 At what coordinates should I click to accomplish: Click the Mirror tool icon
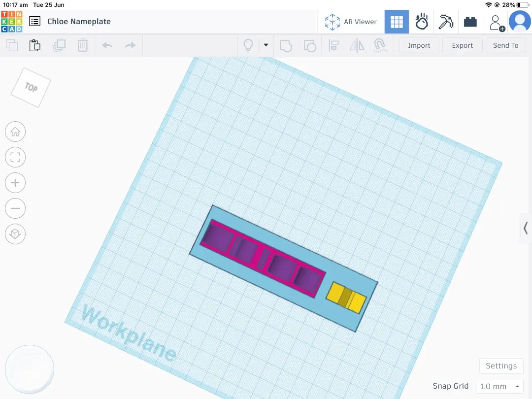[x=357, y=45]
